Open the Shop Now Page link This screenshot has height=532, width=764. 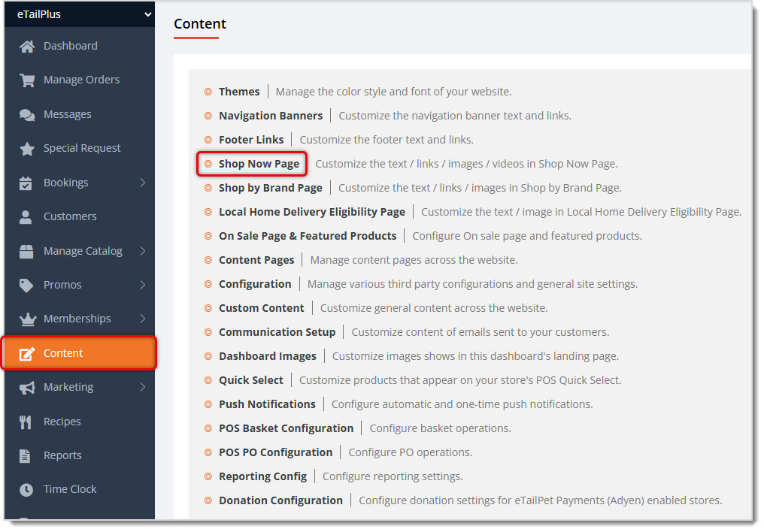(x=259, y=164)
